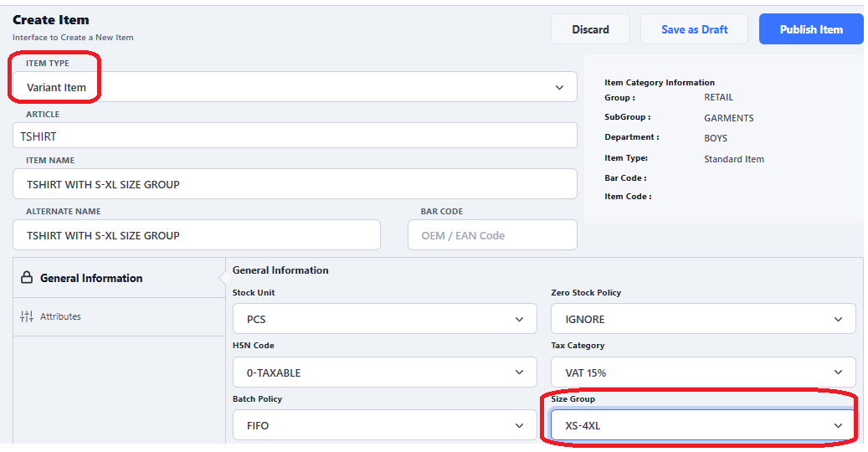Focus the Alternate Name field
Viewport: 868px width, 452px height.
(x=197, y=235)
